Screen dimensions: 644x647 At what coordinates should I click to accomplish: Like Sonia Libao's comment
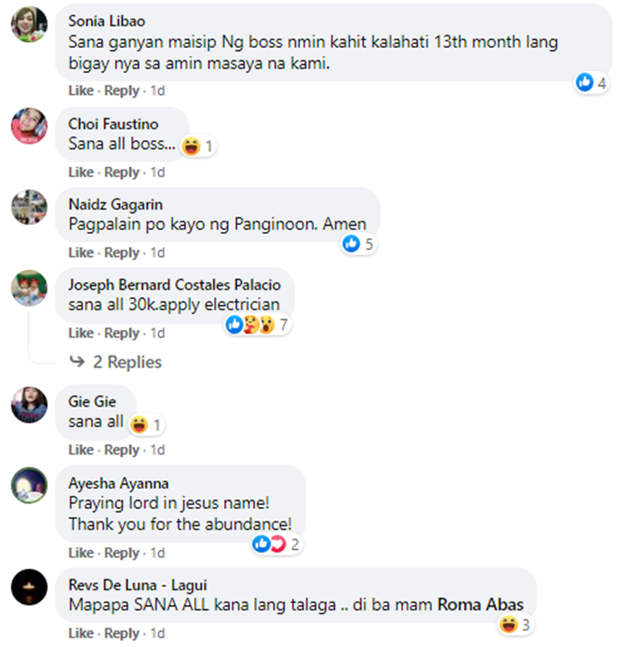[x=81, y=90]
